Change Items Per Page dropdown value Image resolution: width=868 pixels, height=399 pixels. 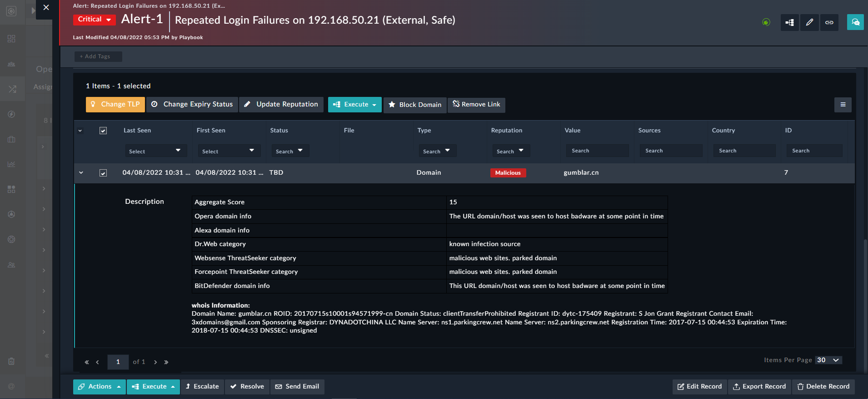[828, 360]
